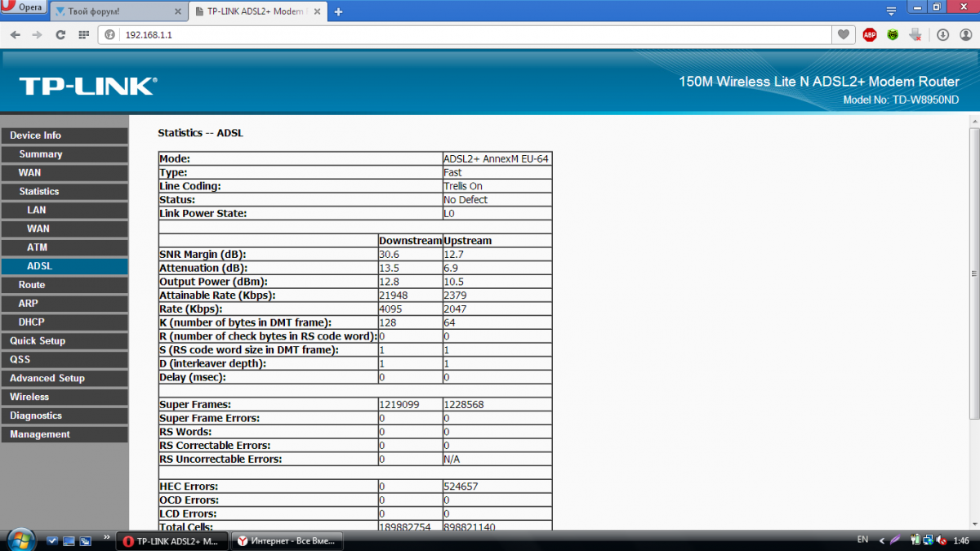Select ATM under Statistics
This screenshot has width=980, height=551.
(38, 247)
